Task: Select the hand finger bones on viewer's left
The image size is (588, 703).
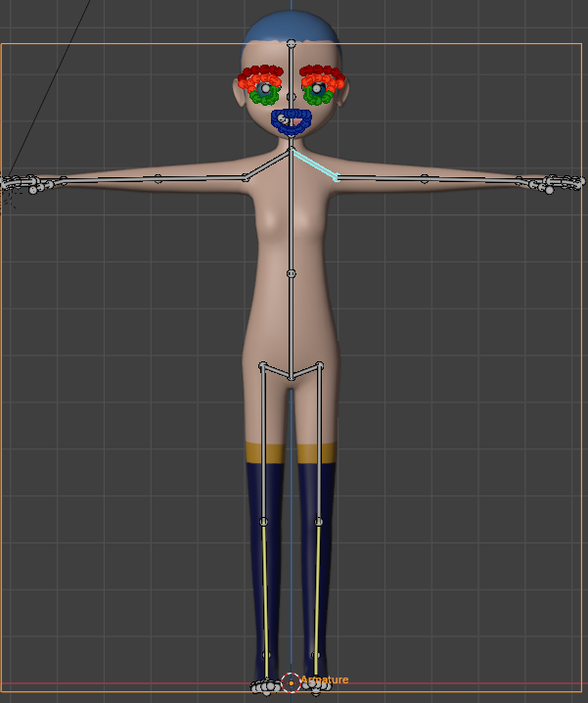Action: [x=27, y=184]
